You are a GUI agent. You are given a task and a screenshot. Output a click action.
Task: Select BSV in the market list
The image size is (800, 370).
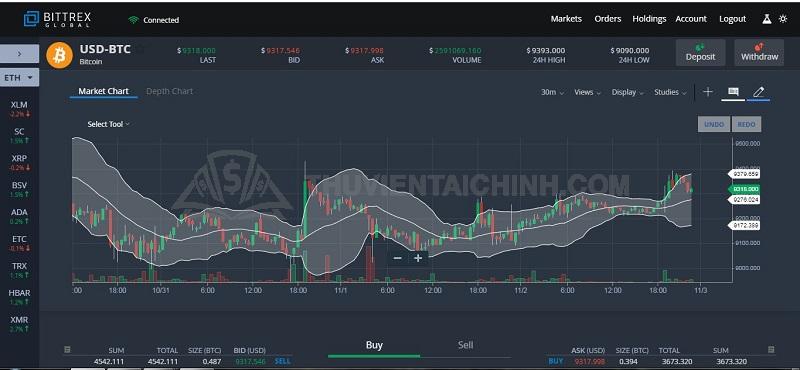point(19,189)
